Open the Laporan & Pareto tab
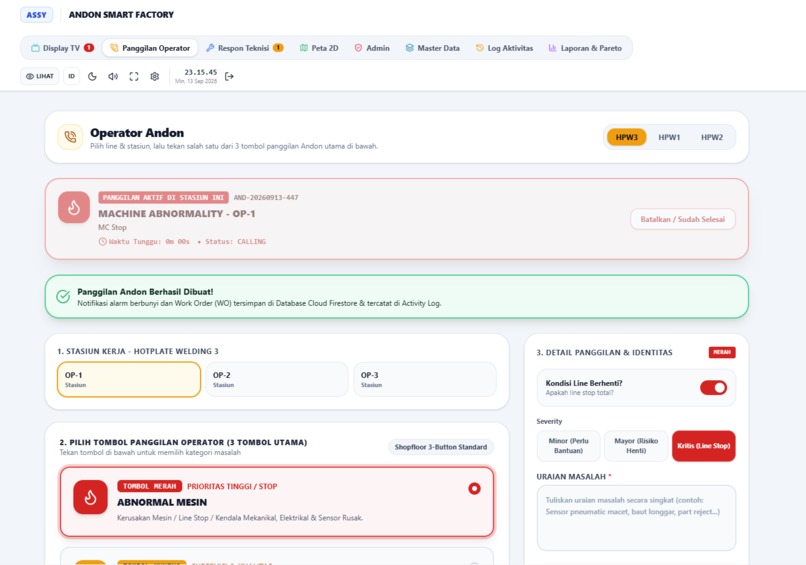The width and height of the screenshot is (806, 565). point(585,48)
